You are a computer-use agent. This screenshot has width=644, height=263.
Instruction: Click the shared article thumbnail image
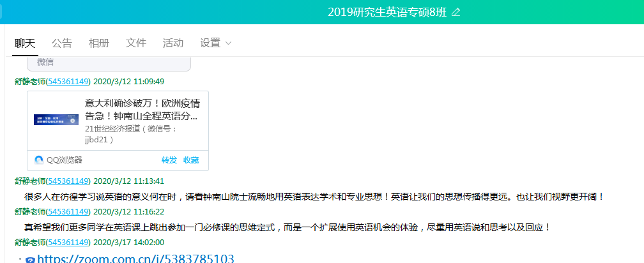point(56,119)
